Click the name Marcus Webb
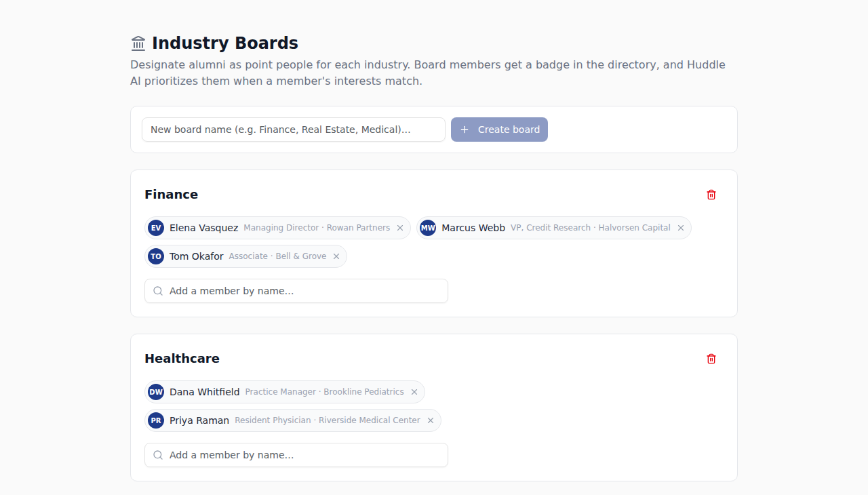 coord(473,228)
